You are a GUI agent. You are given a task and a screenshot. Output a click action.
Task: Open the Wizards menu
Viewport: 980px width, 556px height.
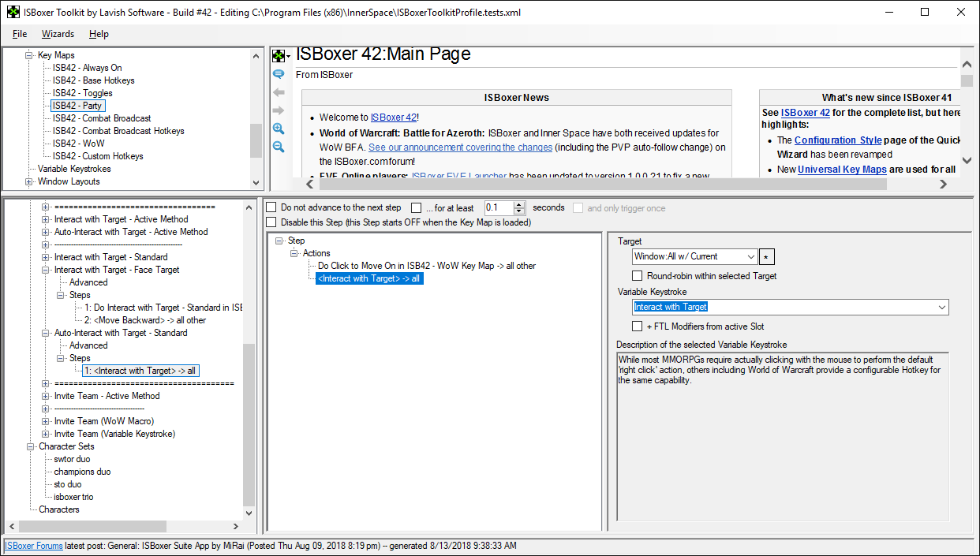click(58, 34)
